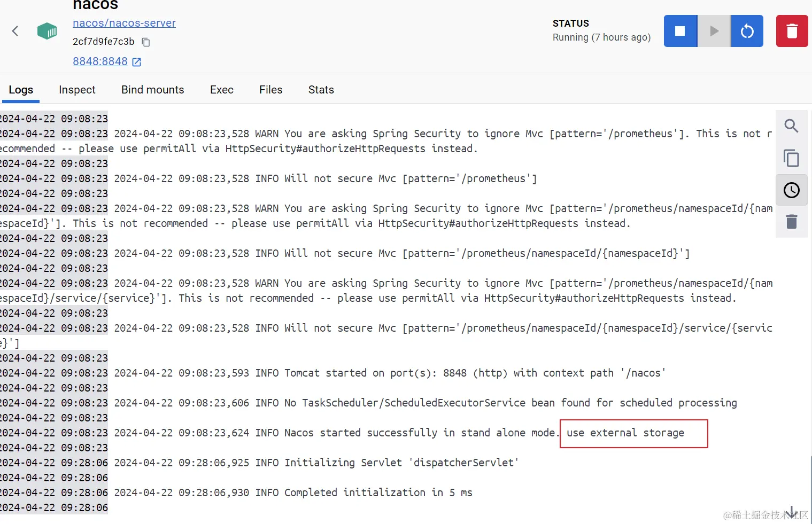Viewport: 812px width, 524px height.
Task: Click the 'Completed initialization in 5 ms' log line
Action: 293,492
